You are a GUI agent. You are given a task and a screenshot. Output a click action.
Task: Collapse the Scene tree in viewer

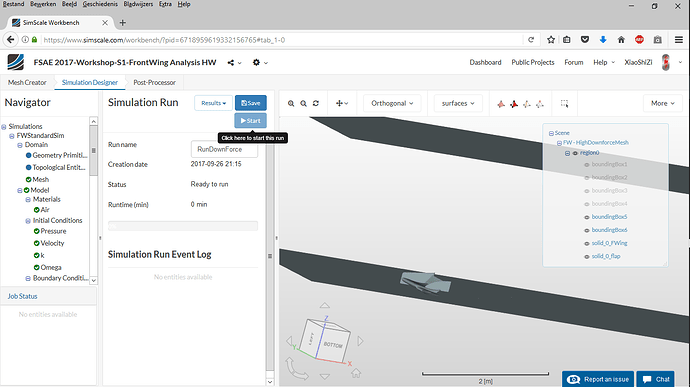tap(551, 133)
